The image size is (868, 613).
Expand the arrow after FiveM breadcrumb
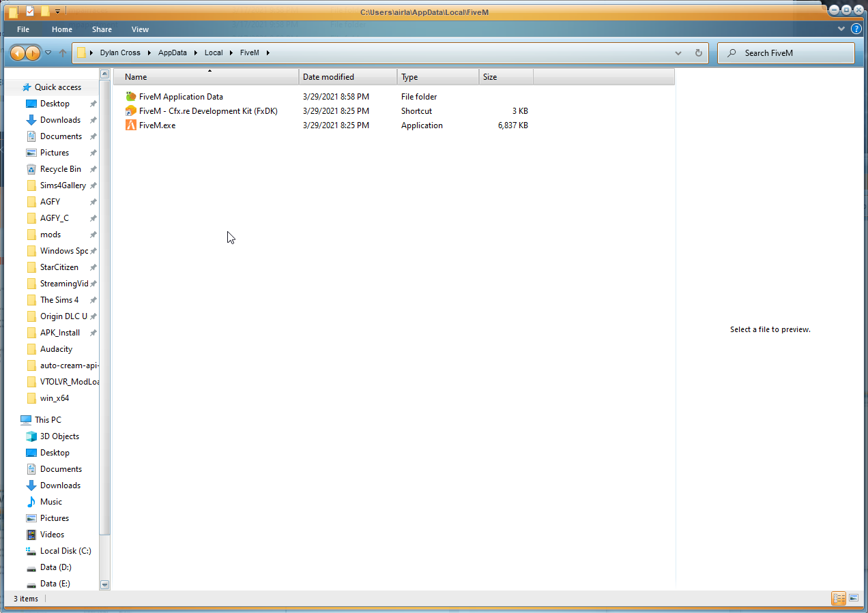[268, 53]
